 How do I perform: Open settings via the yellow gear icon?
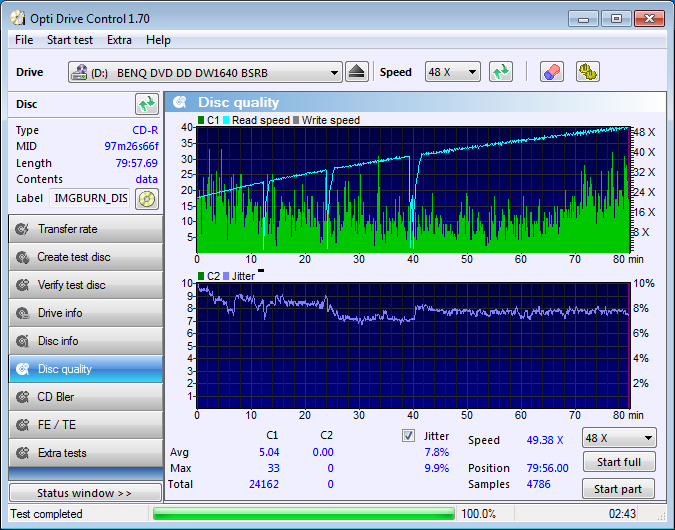coord(588,72)
